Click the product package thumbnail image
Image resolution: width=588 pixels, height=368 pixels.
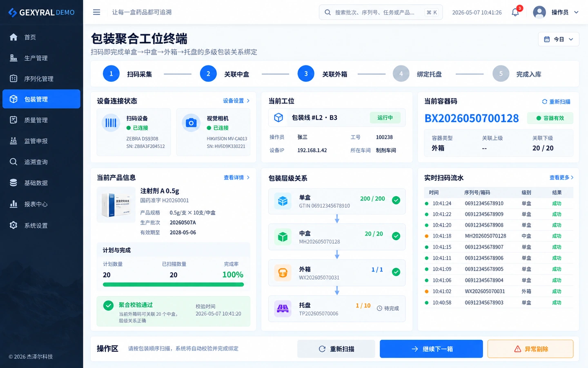[116, 204]
